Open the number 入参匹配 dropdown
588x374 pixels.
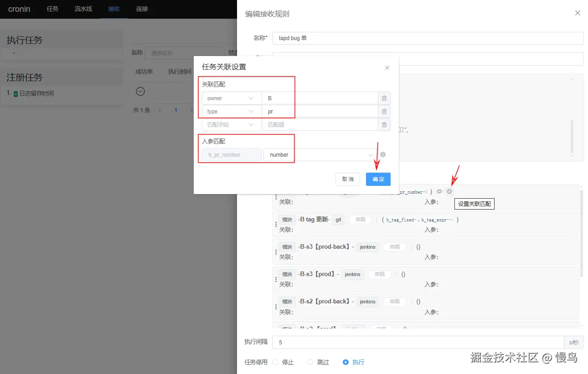point(320,155)
